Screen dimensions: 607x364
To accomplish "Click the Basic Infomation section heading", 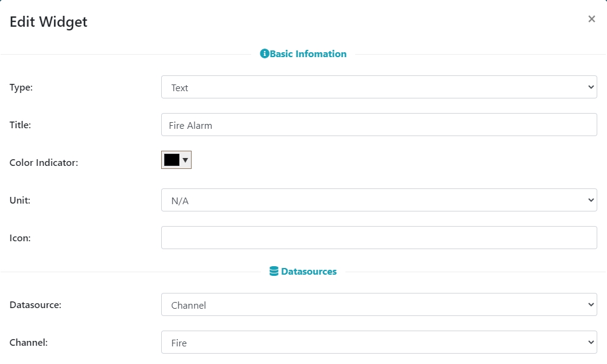I will point(308,54).
